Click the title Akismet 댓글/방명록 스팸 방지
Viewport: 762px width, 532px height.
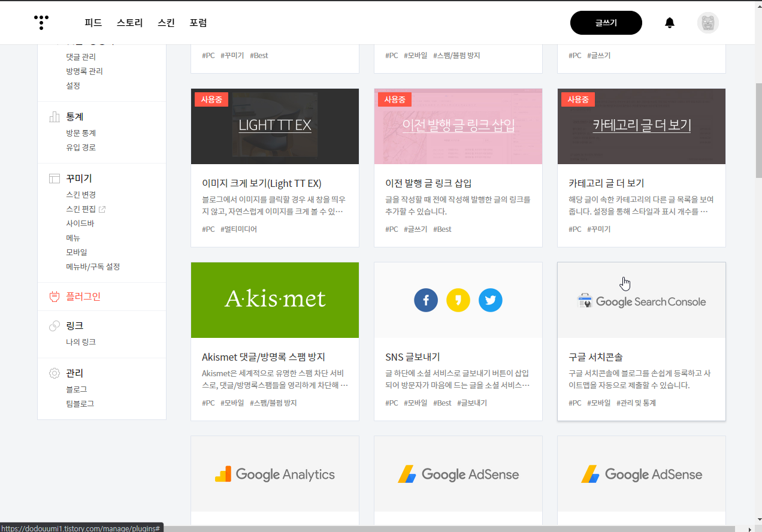(x=264, y=357)
